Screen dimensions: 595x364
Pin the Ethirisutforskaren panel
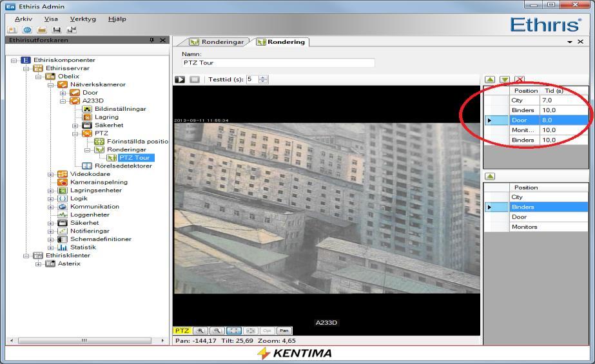(151, 40)
